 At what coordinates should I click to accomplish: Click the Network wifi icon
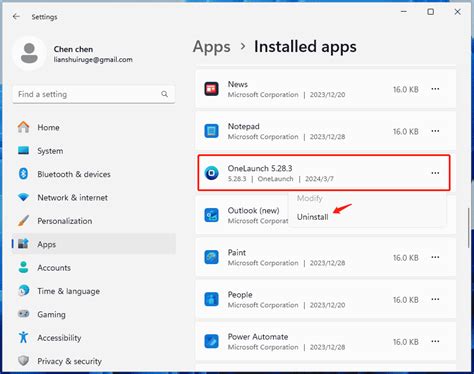pyautogui.click(x=23, y=197)
